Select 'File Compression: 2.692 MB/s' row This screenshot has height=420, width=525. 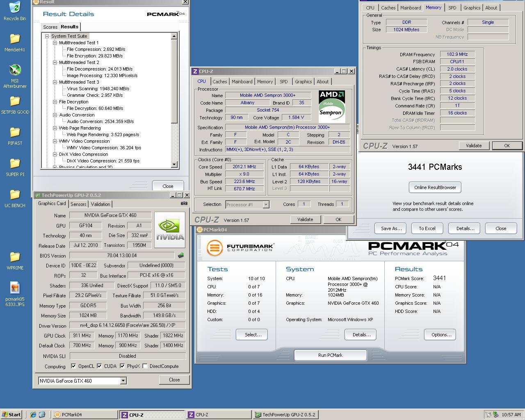coord(96,49)
